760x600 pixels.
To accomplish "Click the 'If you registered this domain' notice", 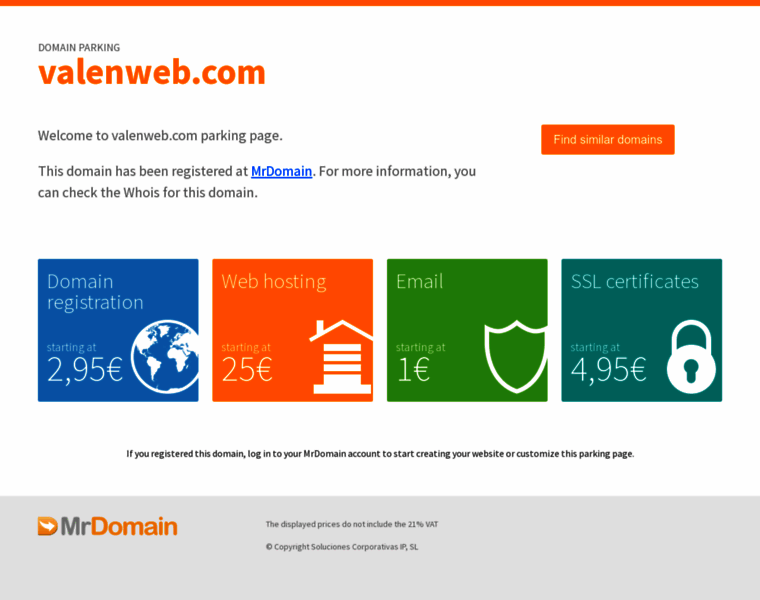I will point(380,454).
